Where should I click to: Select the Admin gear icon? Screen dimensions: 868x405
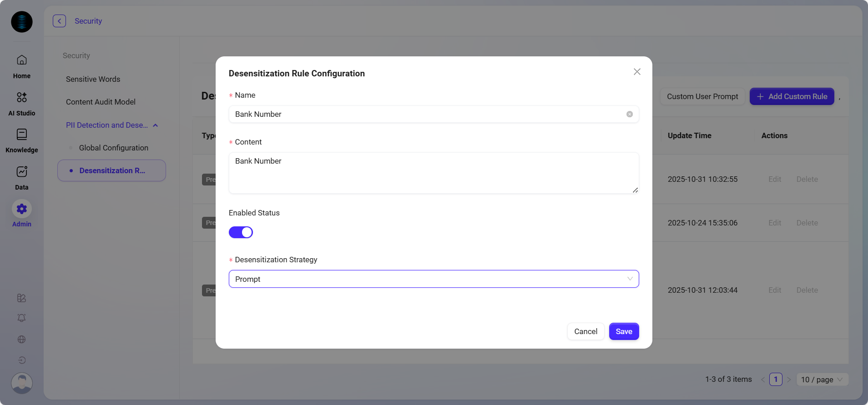click(21, 209)
